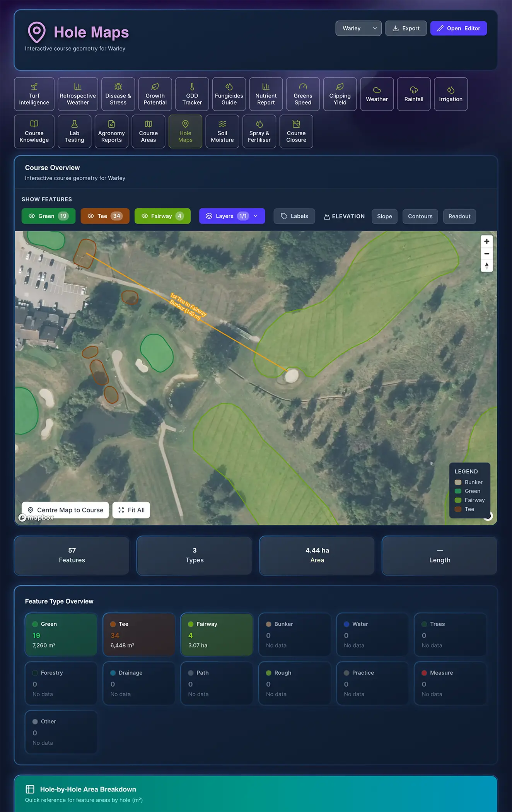Open Water feature type card

point(372,635)
